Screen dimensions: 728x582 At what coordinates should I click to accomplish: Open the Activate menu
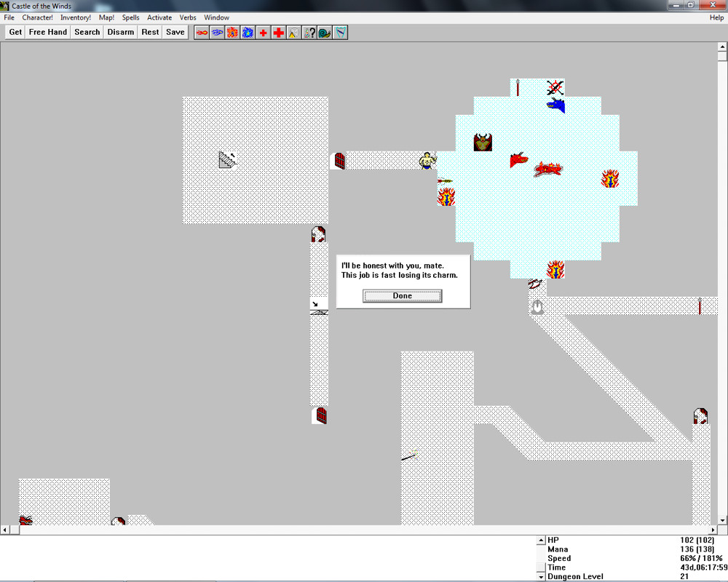coord(159,17)
